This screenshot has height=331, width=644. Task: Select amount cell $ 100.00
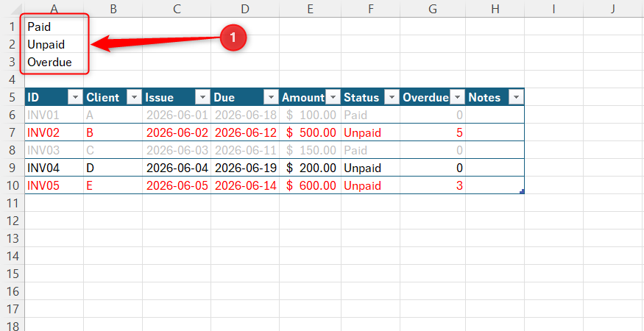(x=310, y=115)
